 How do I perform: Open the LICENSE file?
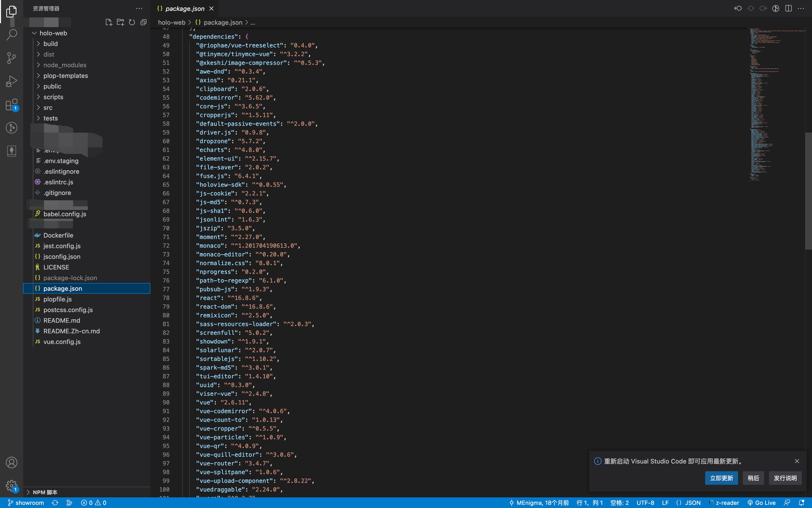coord(87,267)
